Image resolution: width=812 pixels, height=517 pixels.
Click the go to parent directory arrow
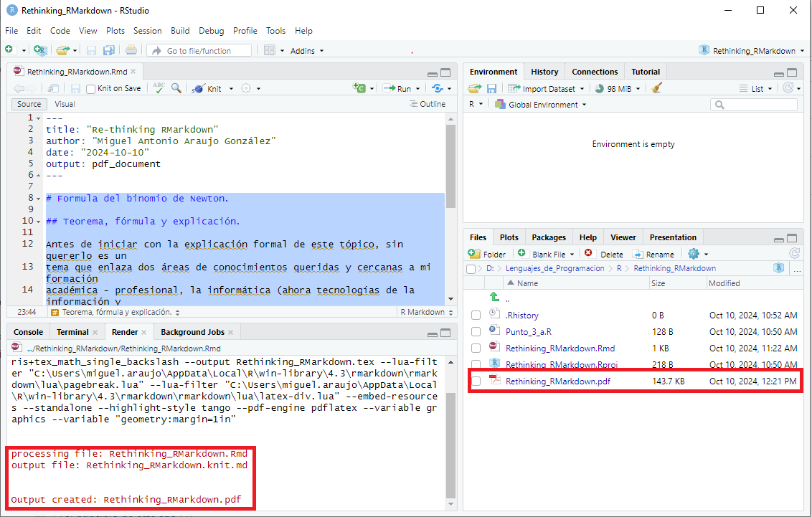point(494,297)
